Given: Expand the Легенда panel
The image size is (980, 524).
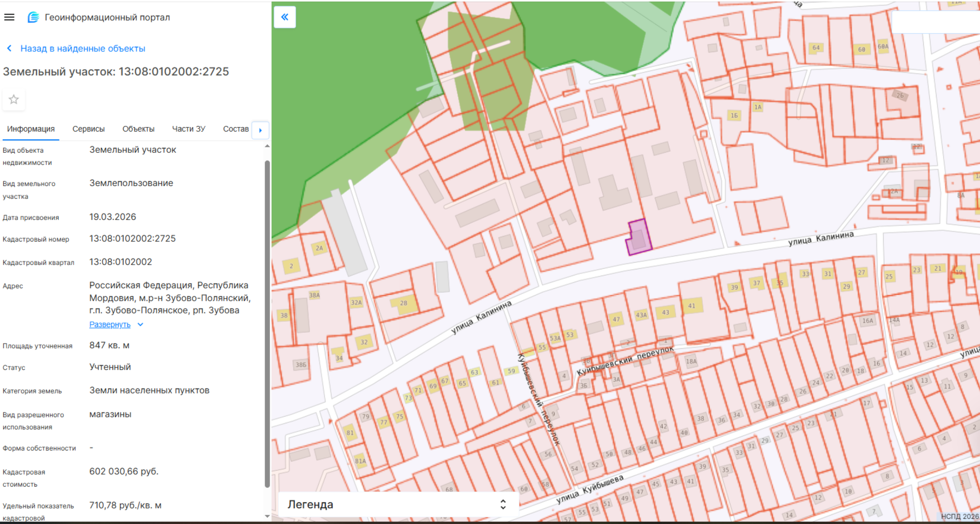Looking at the screenshot, I should (x=503, y=504).
